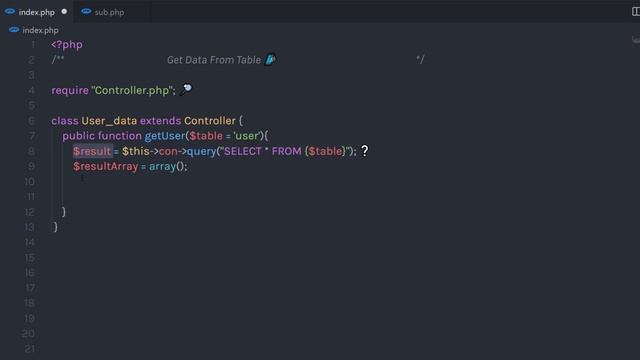Screen dimensions: 640x360
Task: Click the $this keyword on line 8
Action: click(x=136, y=151)
